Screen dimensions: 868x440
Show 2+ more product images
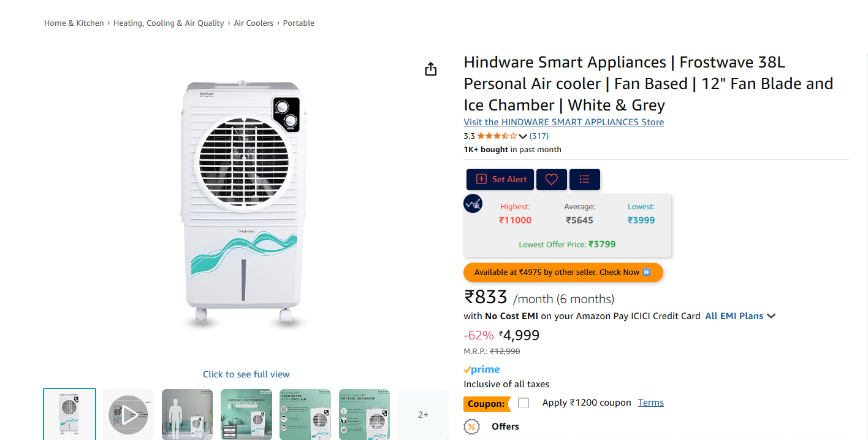423,415
